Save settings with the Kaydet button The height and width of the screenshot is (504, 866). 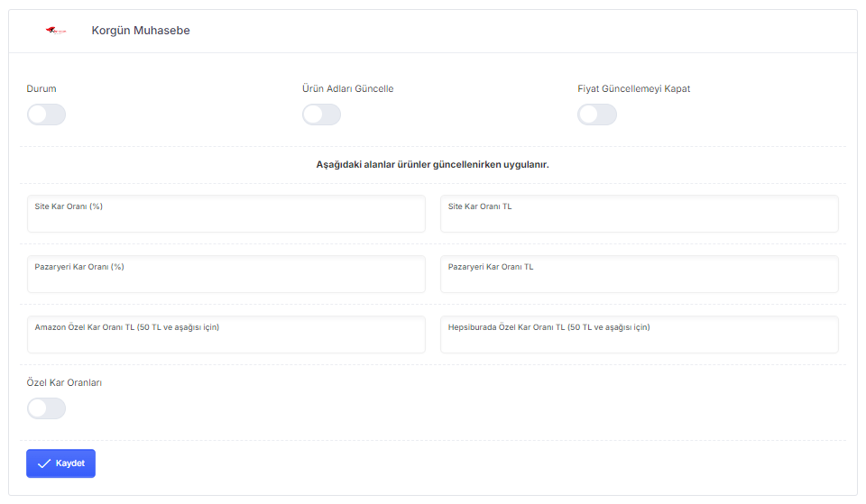[x=60, y=463]
